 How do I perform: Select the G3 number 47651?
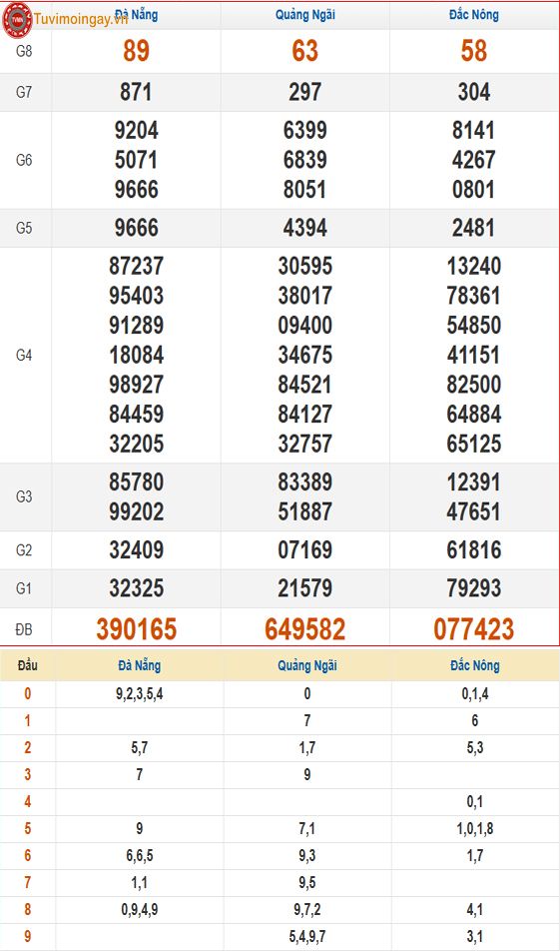point(474,511)
